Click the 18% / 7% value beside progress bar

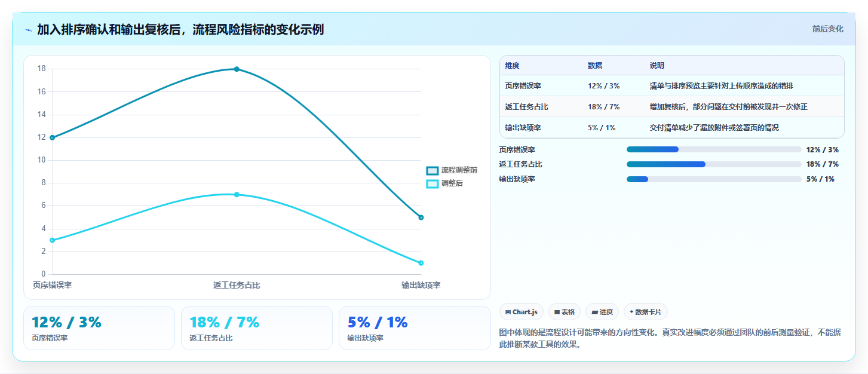pyautogui.click(x=822, y=164)
